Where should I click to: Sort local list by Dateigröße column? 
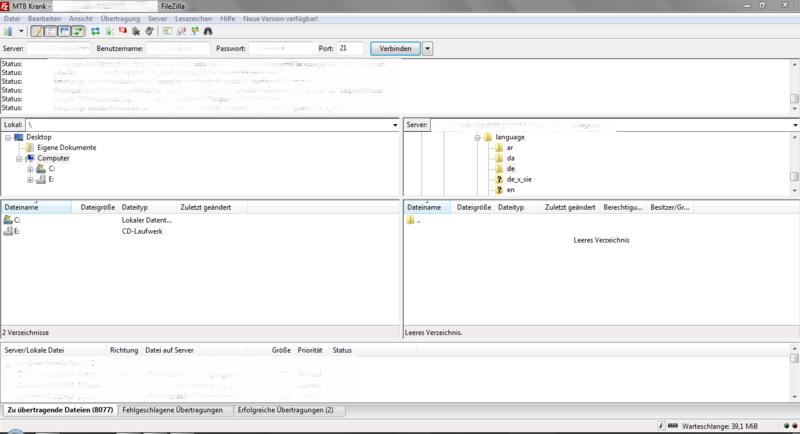click(97, 208)
